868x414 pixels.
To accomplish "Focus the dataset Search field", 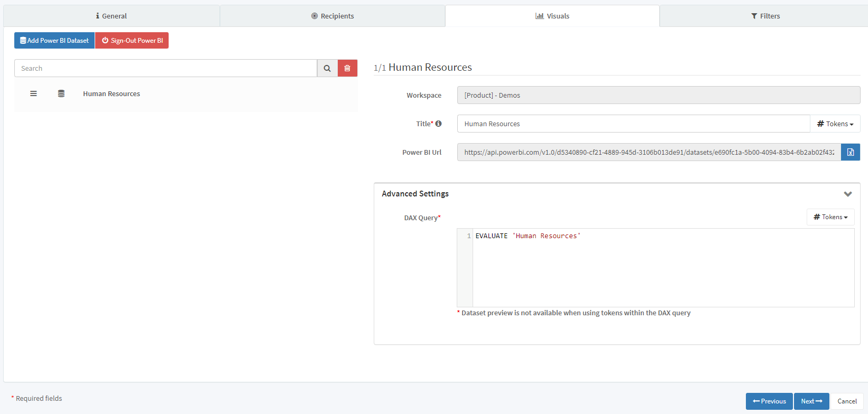I will coord(165,68).
